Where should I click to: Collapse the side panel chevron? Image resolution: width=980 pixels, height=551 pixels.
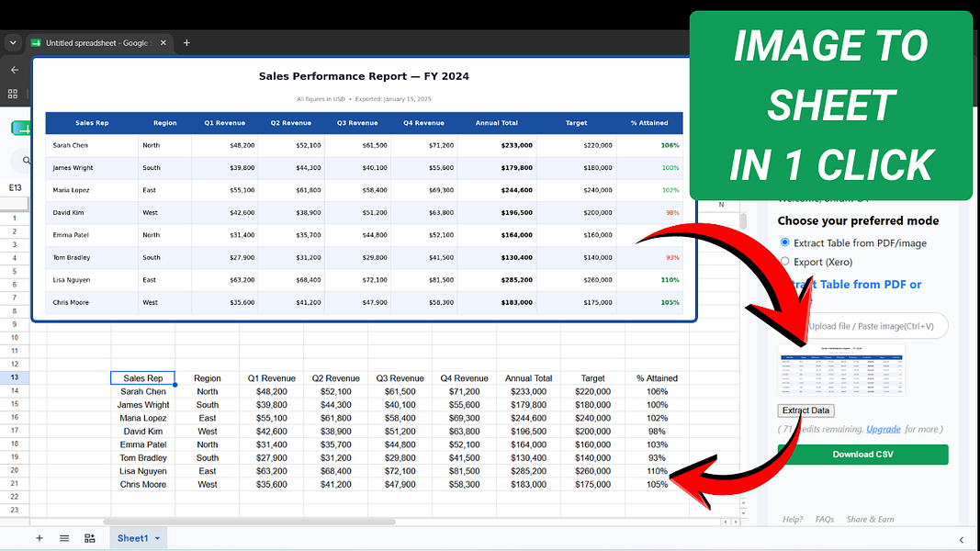point(962,540)
